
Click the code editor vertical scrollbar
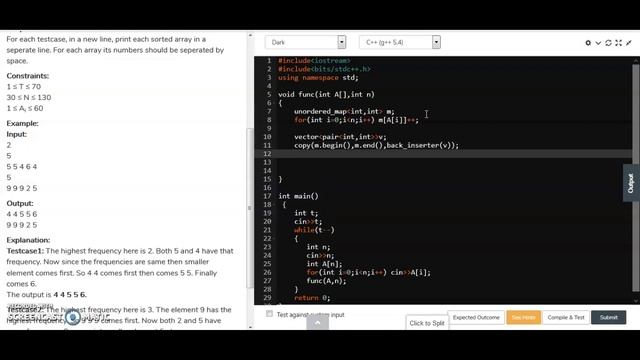636,178
